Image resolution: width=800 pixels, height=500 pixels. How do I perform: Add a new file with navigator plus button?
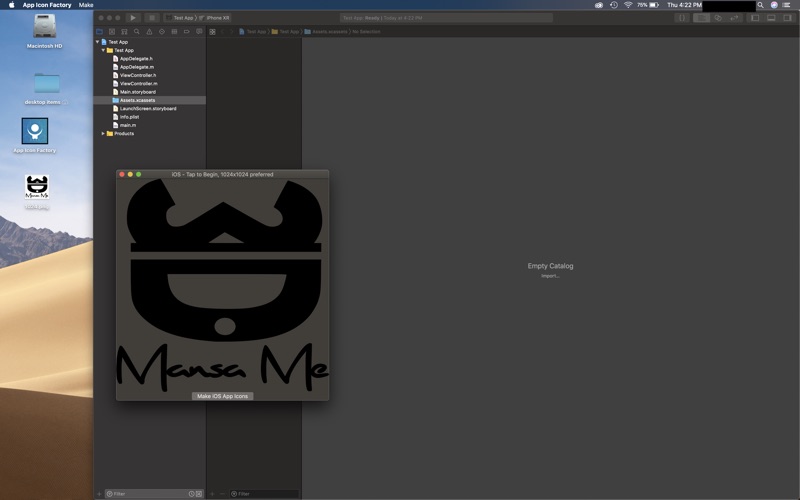[99, 494]
